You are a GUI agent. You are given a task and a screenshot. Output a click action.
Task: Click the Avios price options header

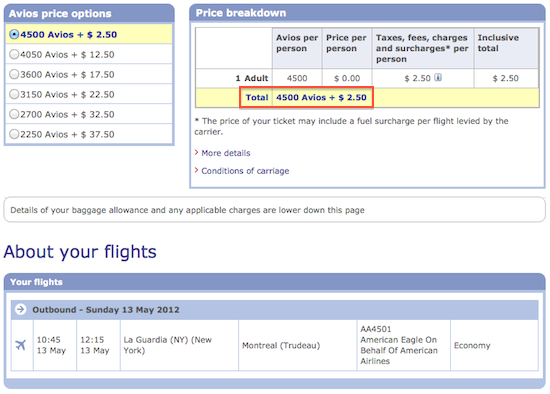89,13
